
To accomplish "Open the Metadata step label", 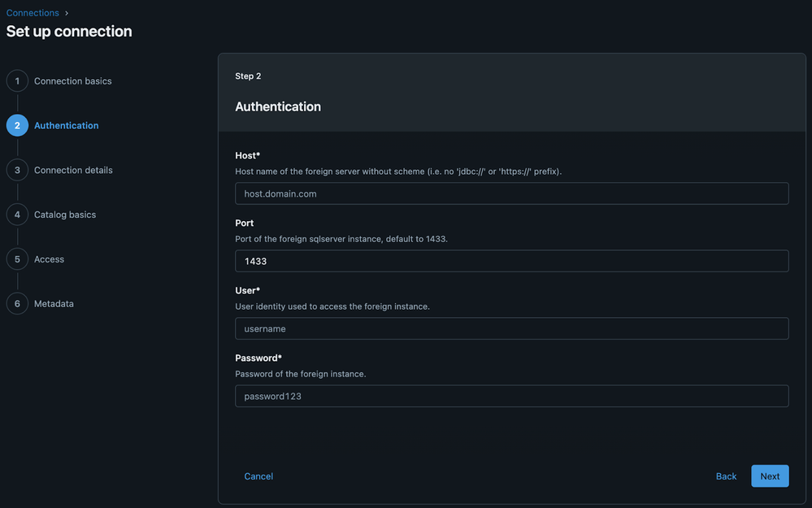I will coord(54,304).
